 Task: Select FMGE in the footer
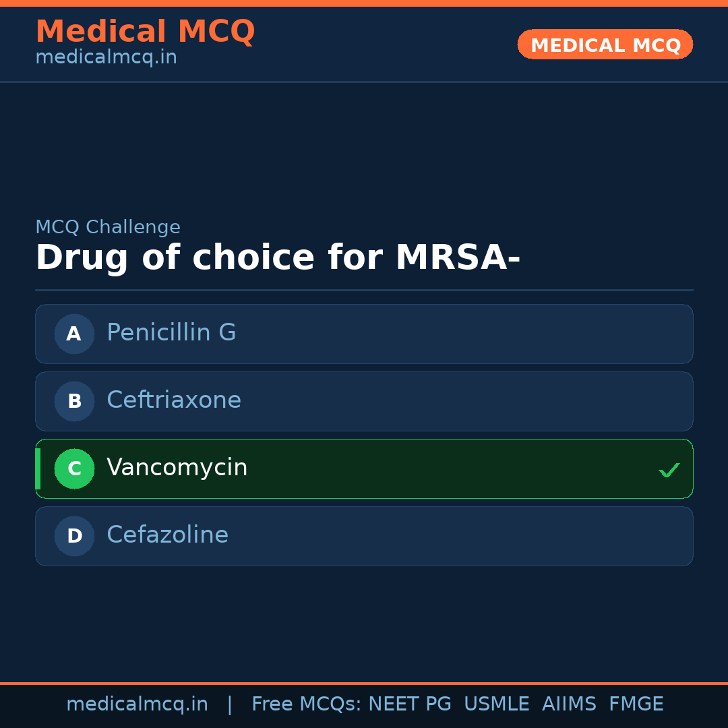point(636,704)
